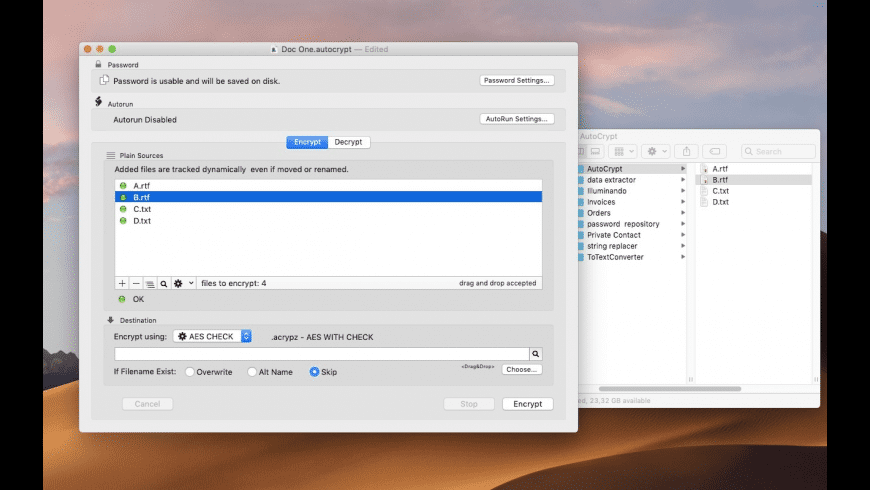
Task: Open Finder group-by grid dropdown
Action: (623, 151)
